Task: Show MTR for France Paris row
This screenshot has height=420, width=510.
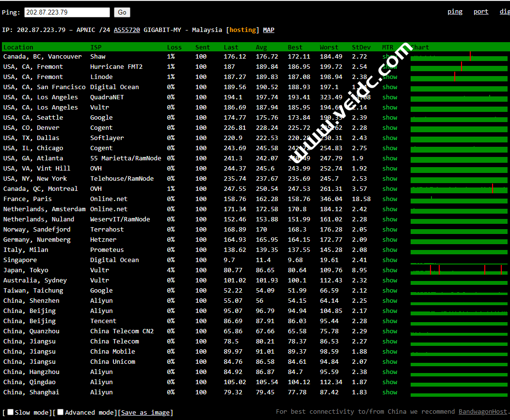Action: (390, 199)
